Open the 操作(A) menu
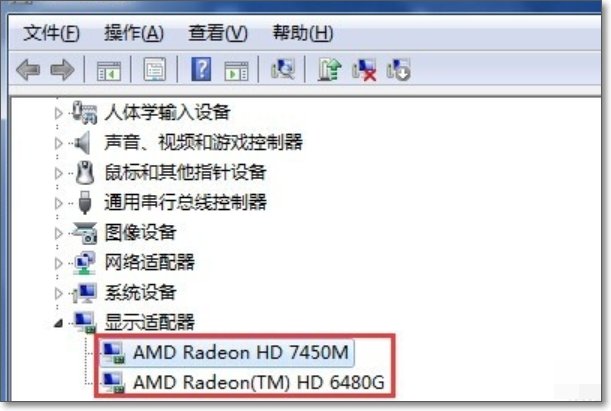This screenshot has height=411, width=611. click(x=134, y=33)
